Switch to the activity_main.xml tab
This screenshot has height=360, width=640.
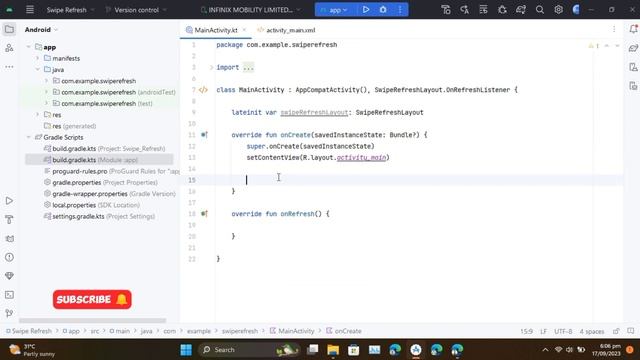coord(287,30)
